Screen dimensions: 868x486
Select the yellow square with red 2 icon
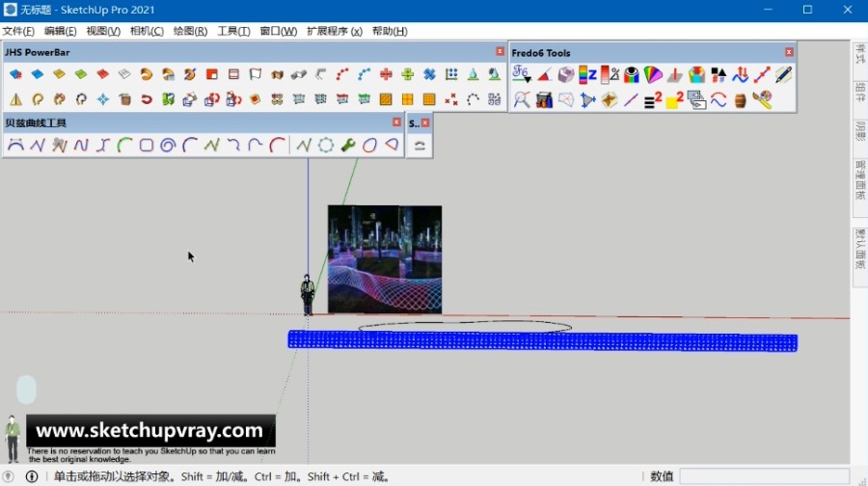[675, 99]
